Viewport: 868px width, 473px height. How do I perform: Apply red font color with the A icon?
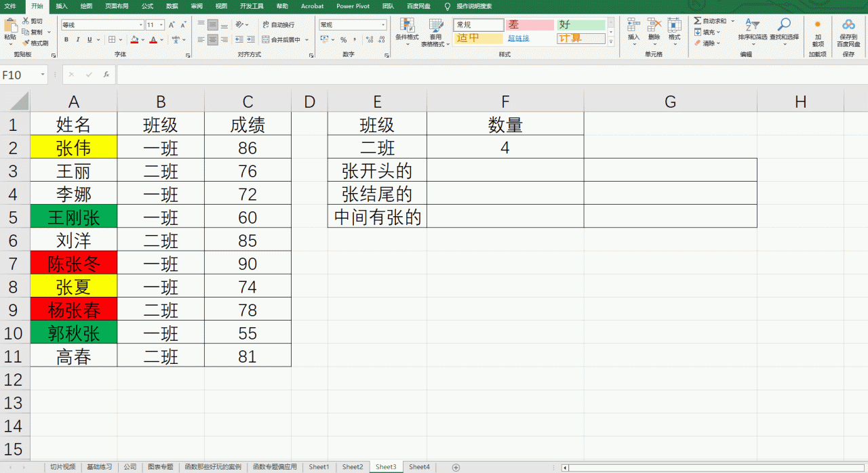153,40
